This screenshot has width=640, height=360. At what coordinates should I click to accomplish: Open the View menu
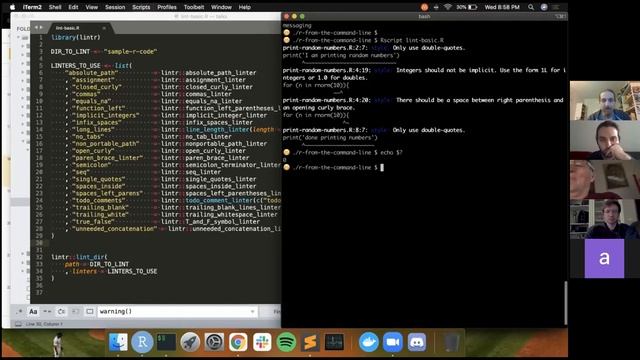91,7
